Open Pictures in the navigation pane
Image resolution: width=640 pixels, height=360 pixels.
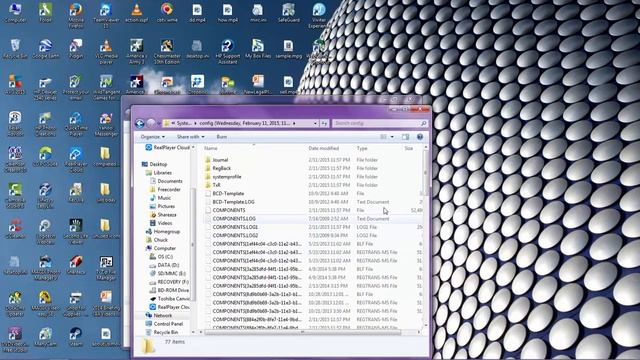coord(166,206)
